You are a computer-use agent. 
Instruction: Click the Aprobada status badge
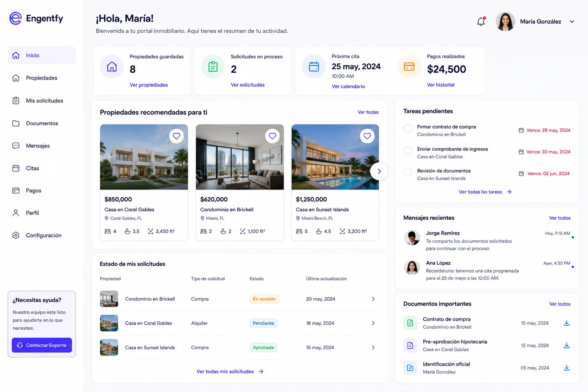(263, 347)
